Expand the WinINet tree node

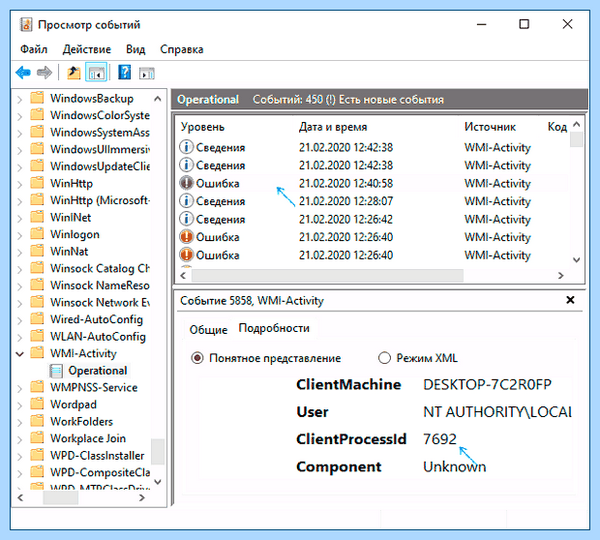tap(20, 218)
